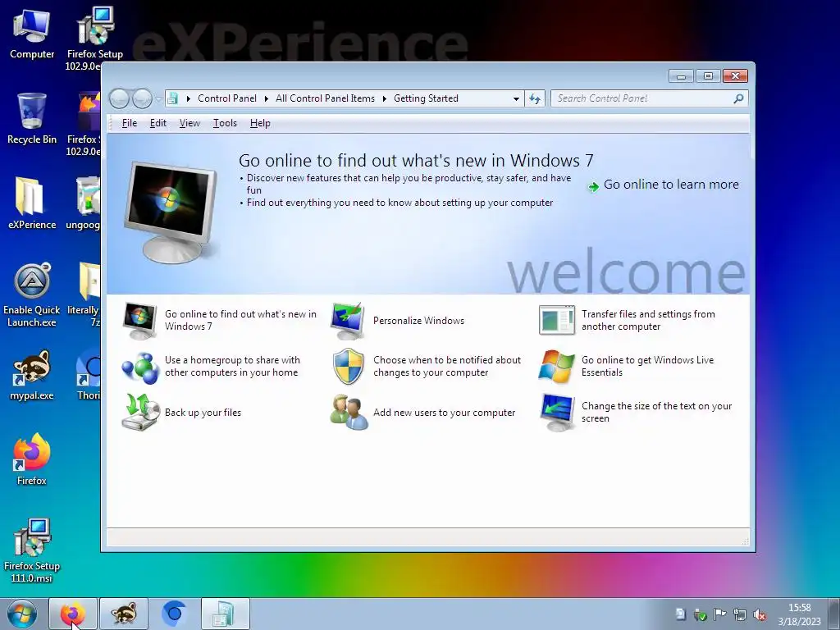Select Transfer files and settings text
Viewport: 840px width, 630px height.
pyautogui.click(x=648, y=321)
